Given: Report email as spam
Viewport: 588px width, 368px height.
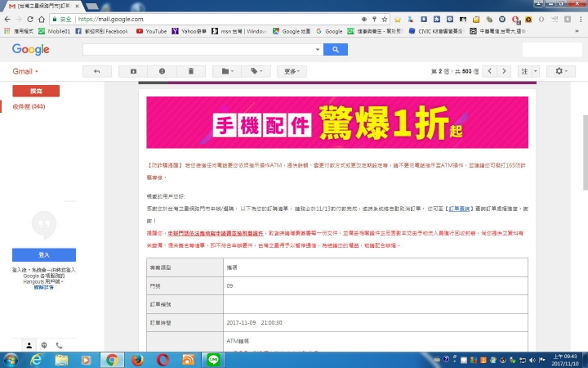Looking at the screenshot, I should point(162,71).
